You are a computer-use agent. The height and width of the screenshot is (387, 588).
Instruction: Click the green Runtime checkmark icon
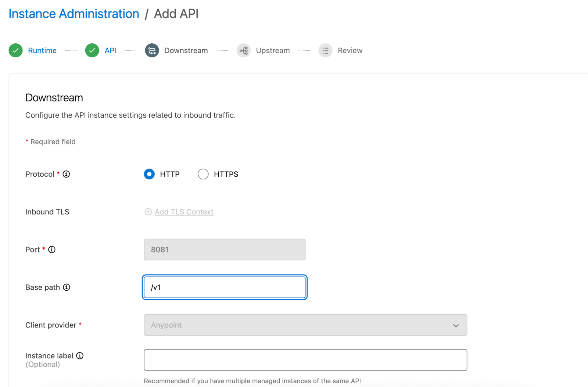click(15, 50)
